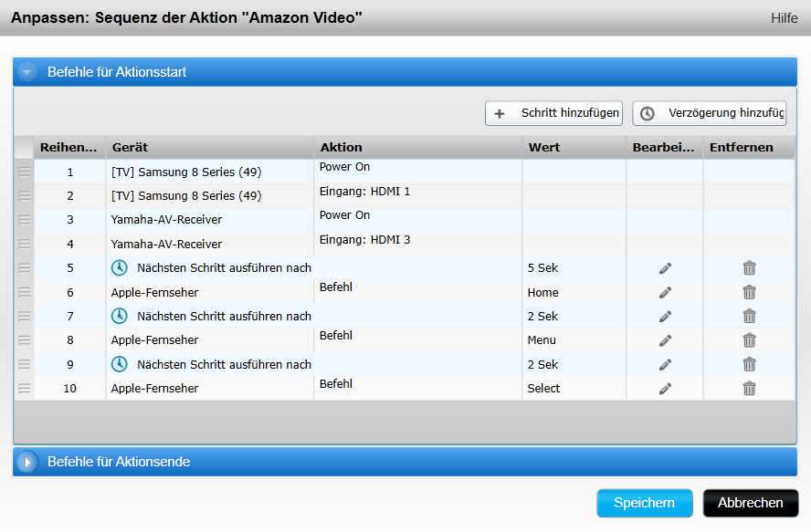This screenshot has width=811, height=532.
Task: Delete the delay in row 9
Action: pyautogui.click(x=750, y=364)
